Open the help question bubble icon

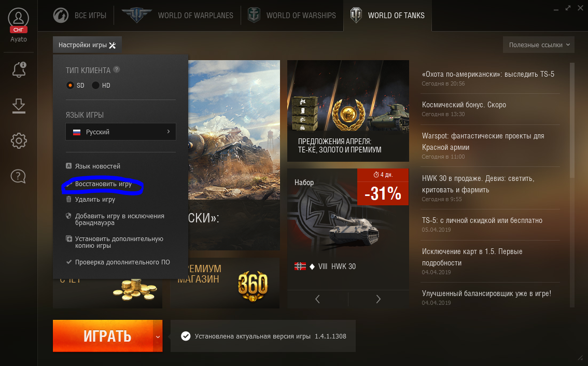tap(18, 176)
